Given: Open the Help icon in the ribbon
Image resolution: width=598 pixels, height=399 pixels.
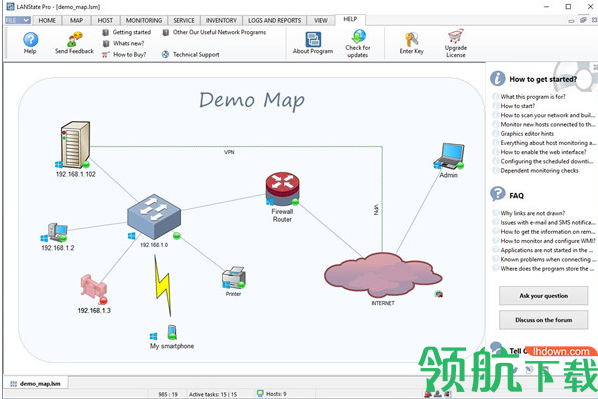Looking at the screenshot, I should (x=31, y=40).
